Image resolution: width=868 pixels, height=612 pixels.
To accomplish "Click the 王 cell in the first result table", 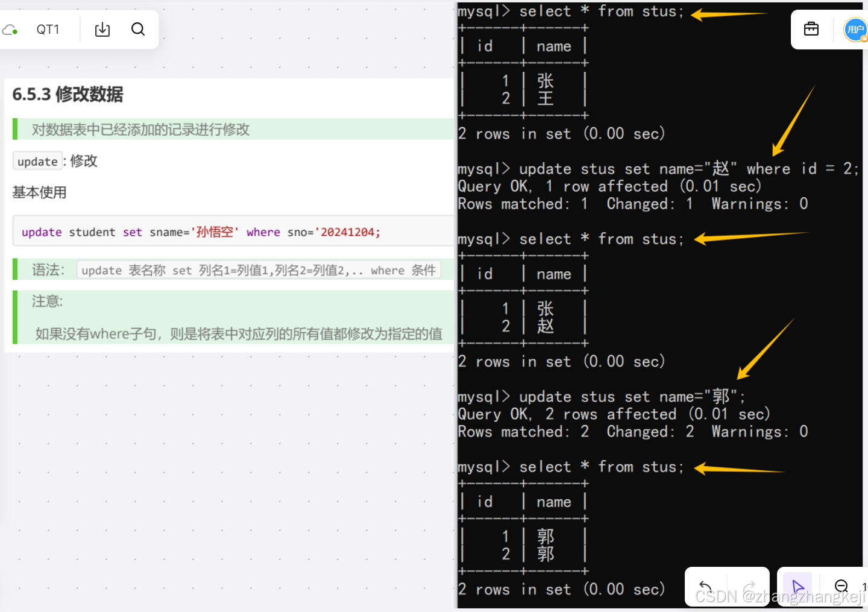I will pos(546,98).
